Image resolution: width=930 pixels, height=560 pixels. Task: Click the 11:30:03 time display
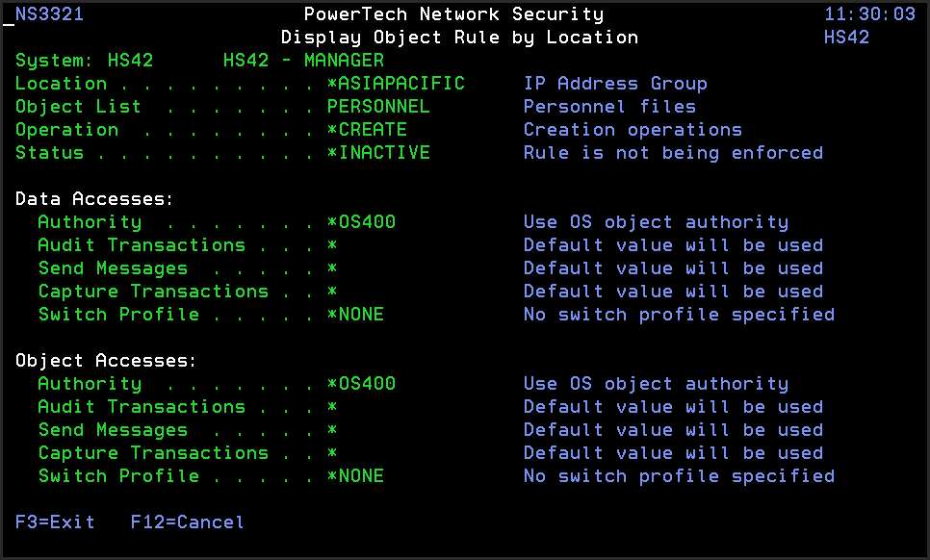click(x=869, y=14)
